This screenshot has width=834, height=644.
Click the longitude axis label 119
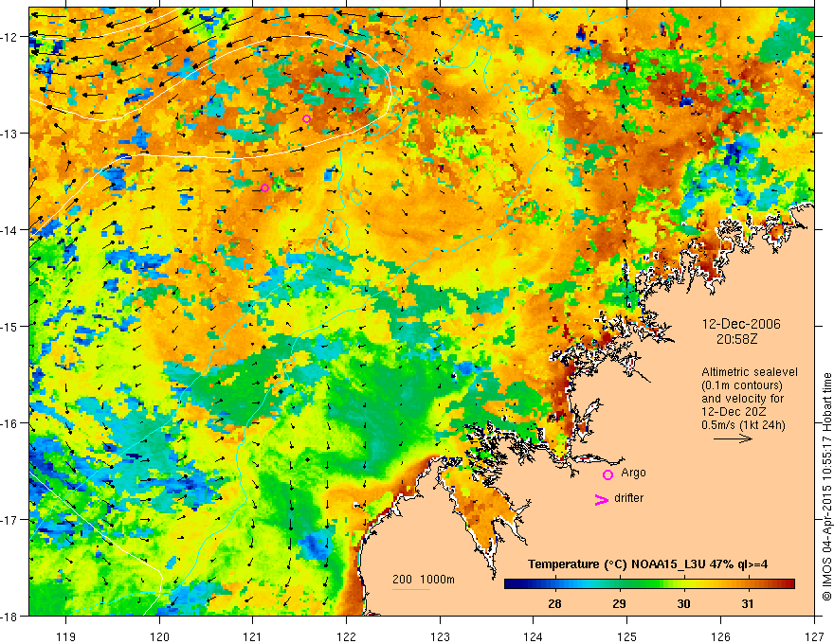click(66, 637)
